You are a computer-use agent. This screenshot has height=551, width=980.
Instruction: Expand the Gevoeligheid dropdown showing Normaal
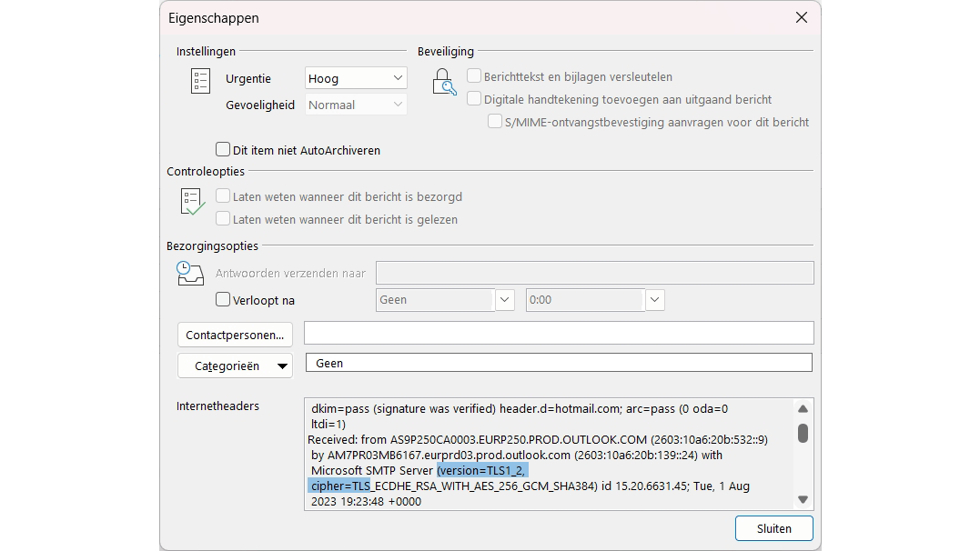pyautogui.click(x=356, y=105)
